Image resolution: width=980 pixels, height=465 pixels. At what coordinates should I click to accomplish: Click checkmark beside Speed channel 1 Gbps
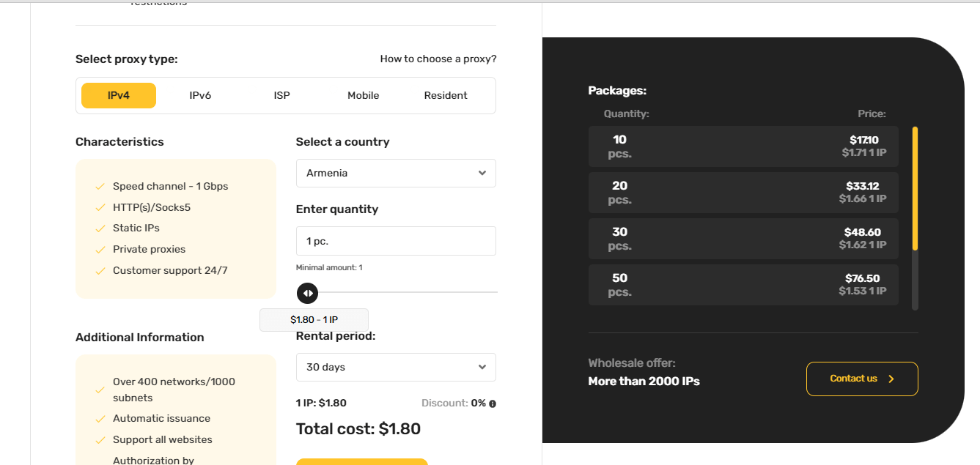100,187
